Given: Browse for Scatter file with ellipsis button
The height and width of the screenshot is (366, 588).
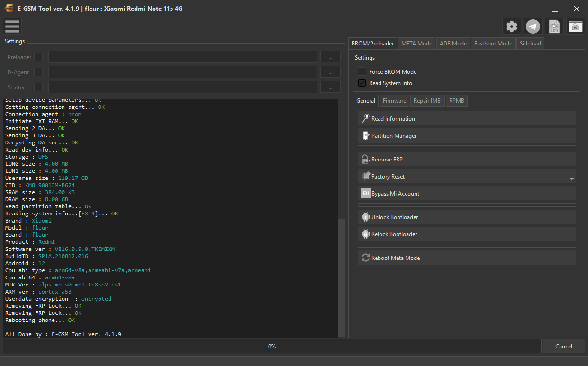Looking at the screenshot, I should click(x=330, y=87).
